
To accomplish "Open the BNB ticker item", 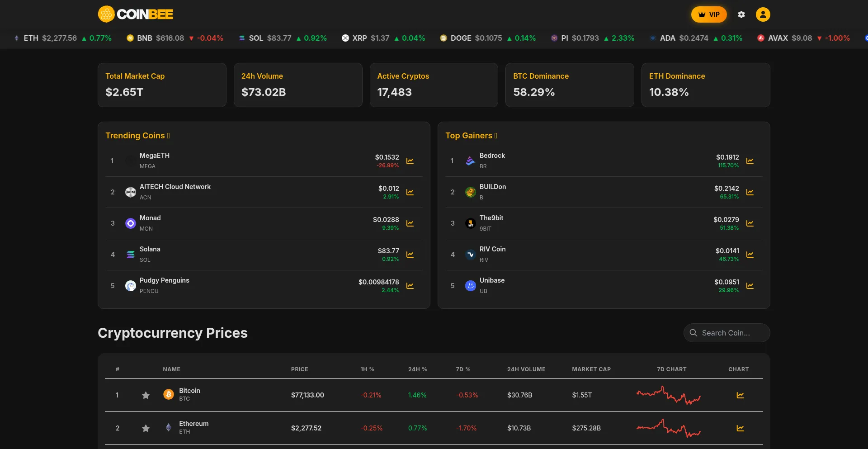I will point(175,38).
